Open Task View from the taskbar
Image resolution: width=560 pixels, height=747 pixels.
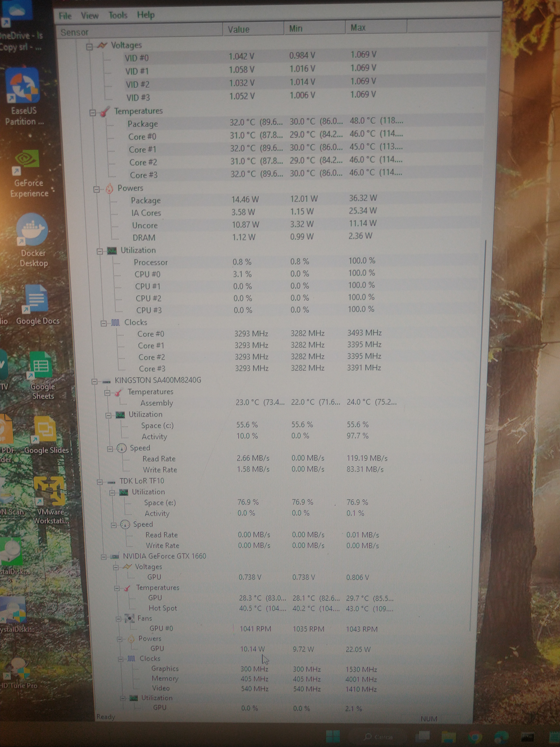point(422,737)
